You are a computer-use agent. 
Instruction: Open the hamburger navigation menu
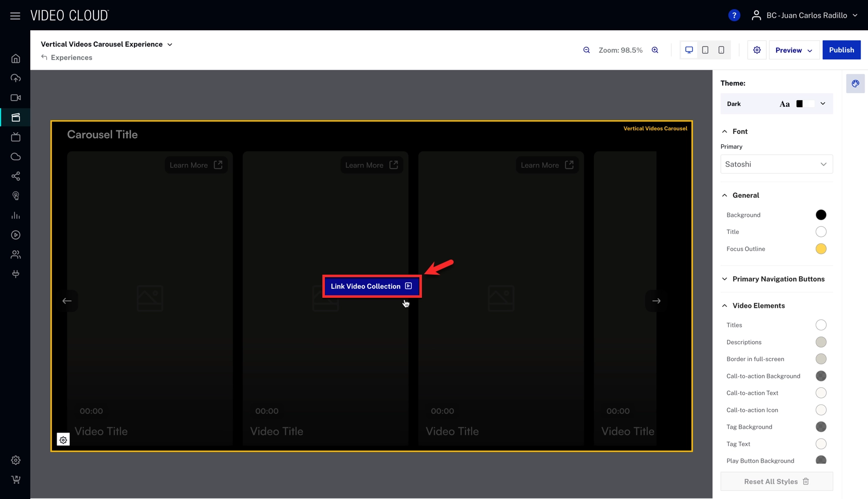coord(15,16)
